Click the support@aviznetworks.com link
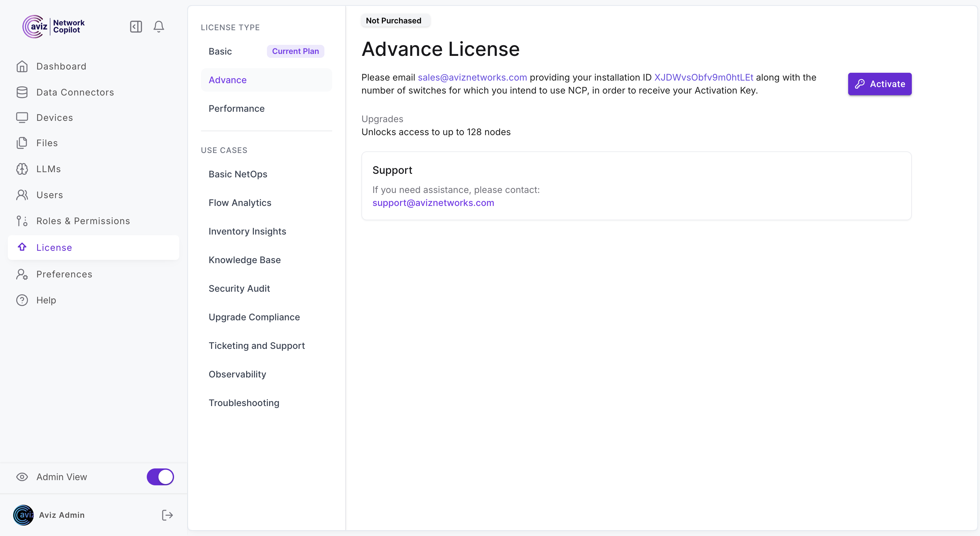Screen dimensions: 980x536 point(433,202)
